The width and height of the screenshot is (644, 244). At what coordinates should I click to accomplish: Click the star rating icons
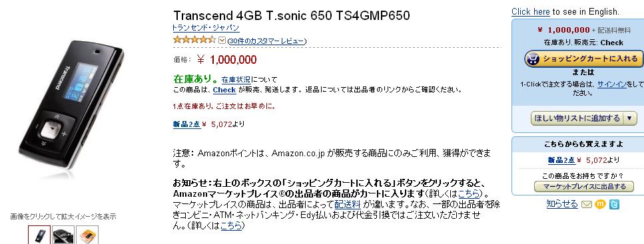click(194, 40)
